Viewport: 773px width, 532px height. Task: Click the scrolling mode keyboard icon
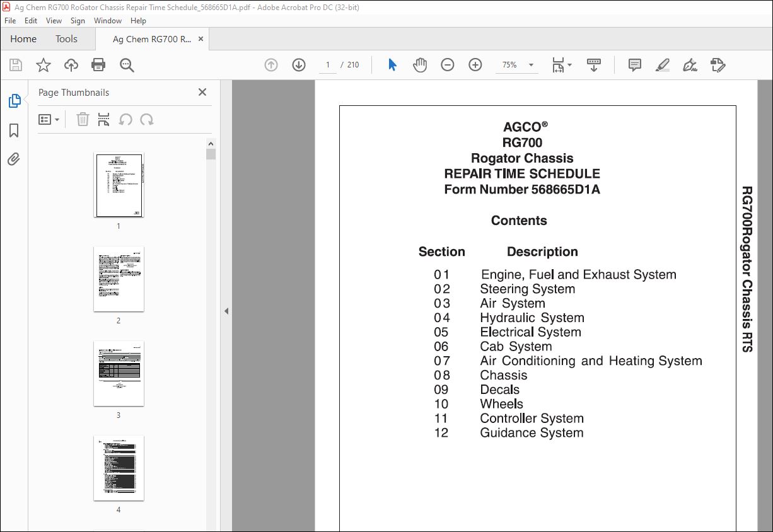click(x=594, y=65)
